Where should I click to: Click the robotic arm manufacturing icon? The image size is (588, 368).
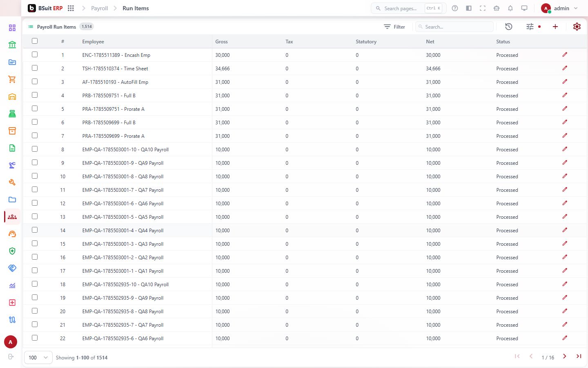[12, 165]
